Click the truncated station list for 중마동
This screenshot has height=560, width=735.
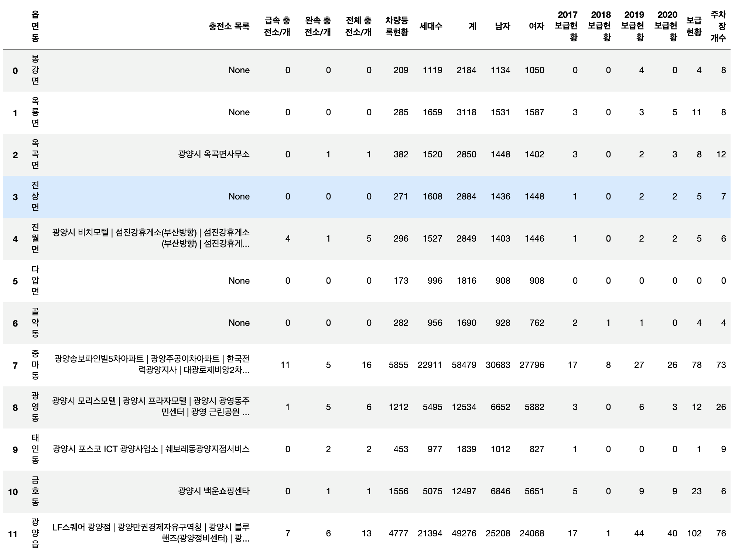coord(152,365)
